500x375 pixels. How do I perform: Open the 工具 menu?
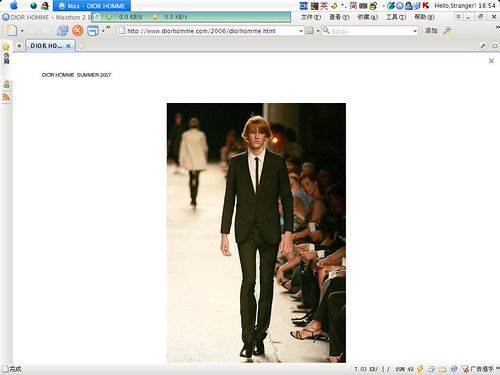396,17
